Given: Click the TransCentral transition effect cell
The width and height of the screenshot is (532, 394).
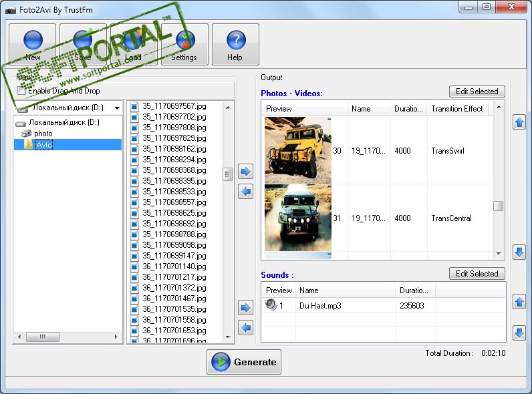Looking at the screenshot, I should [452, 218].
